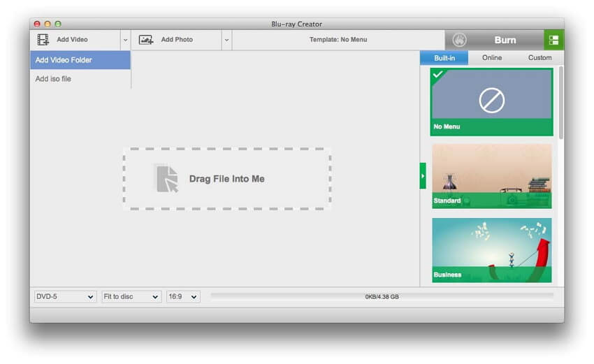
Task: Click the drag file cursor icon
Action: coord(166,178)
